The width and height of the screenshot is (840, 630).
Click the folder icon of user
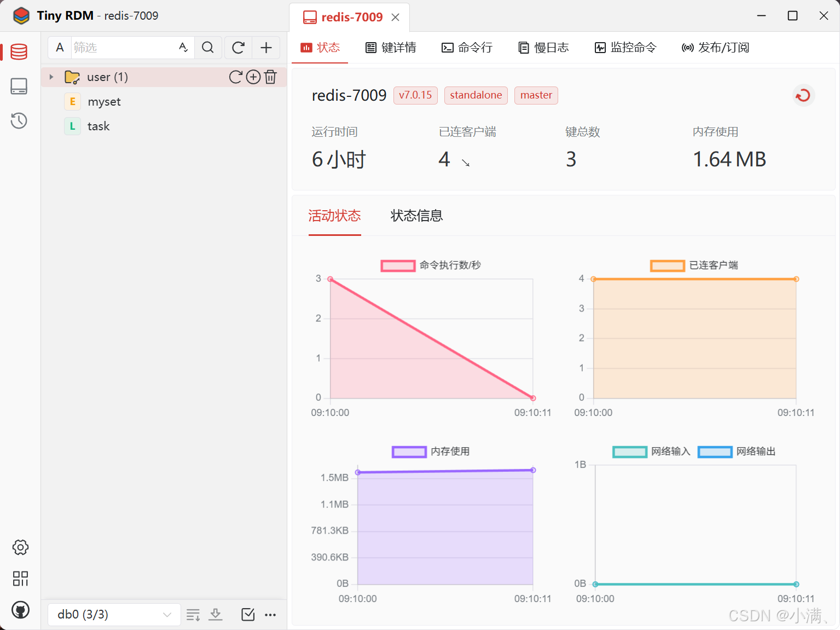(x=72, y=77)
